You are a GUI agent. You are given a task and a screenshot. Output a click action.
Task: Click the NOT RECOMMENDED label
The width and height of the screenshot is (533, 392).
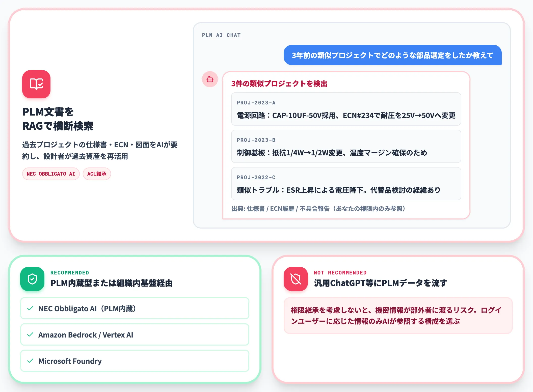coord(340,273)
